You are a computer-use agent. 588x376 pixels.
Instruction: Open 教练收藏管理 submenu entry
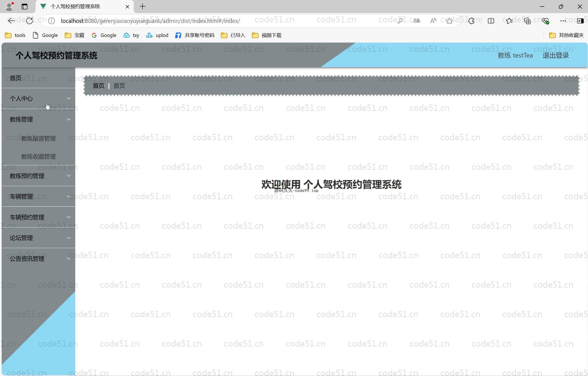tap(38, 156)
